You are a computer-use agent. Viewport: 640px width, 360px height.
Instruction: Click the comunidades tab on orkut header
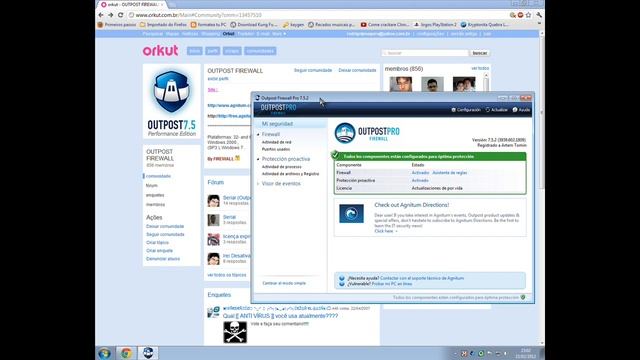pos(260,51)
